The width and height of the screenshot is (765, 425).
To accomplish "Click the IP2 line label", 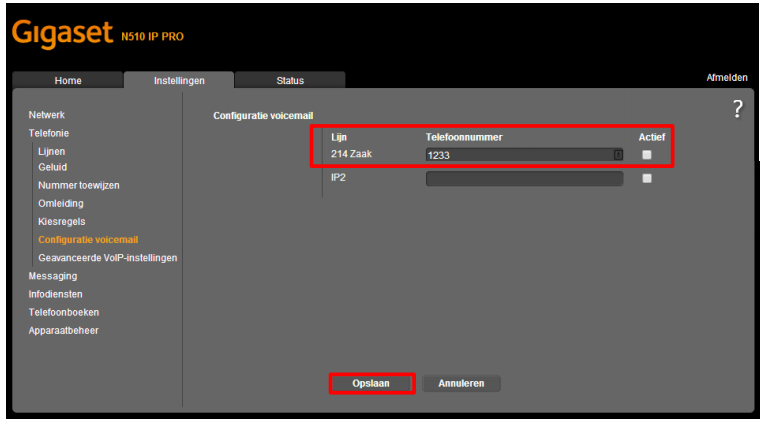I will tap(338, 177).
